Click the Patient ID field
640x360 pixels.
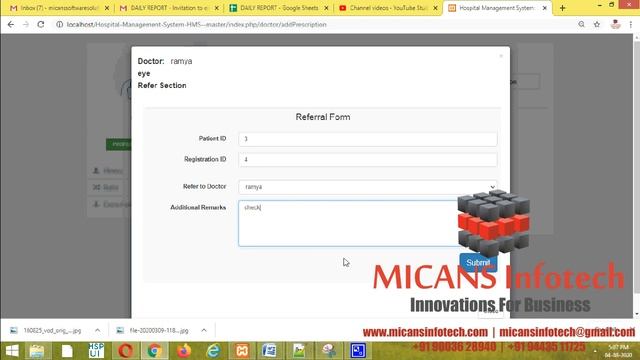(x=368, y=139)
